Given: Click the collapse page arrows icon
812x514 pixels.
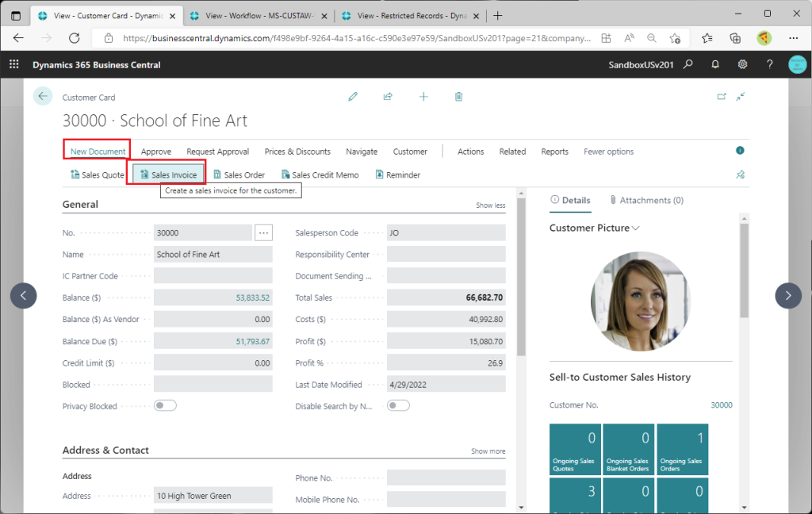Looking at the screenshot, I should click(x=741, y=97).
